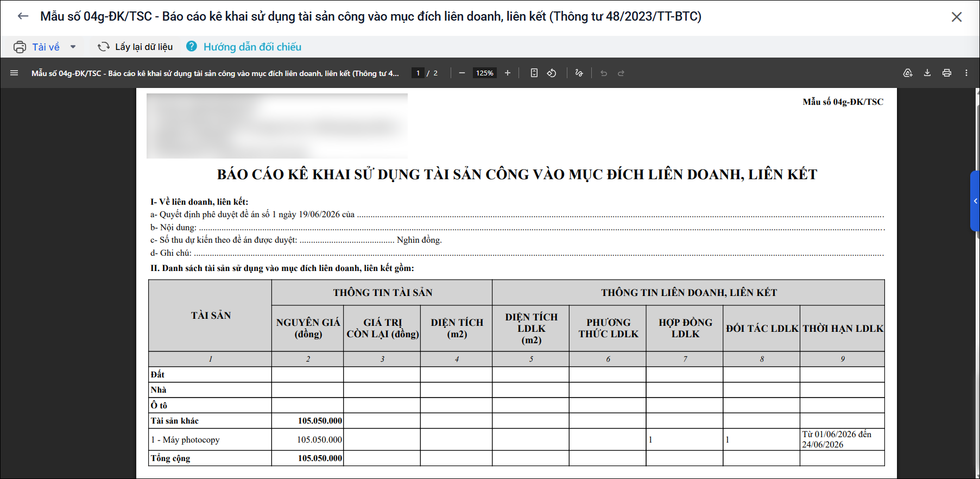Click the PHƯƠNG THỨC LDLK column header
Screen dimensions: 980x479
point(608,328)
